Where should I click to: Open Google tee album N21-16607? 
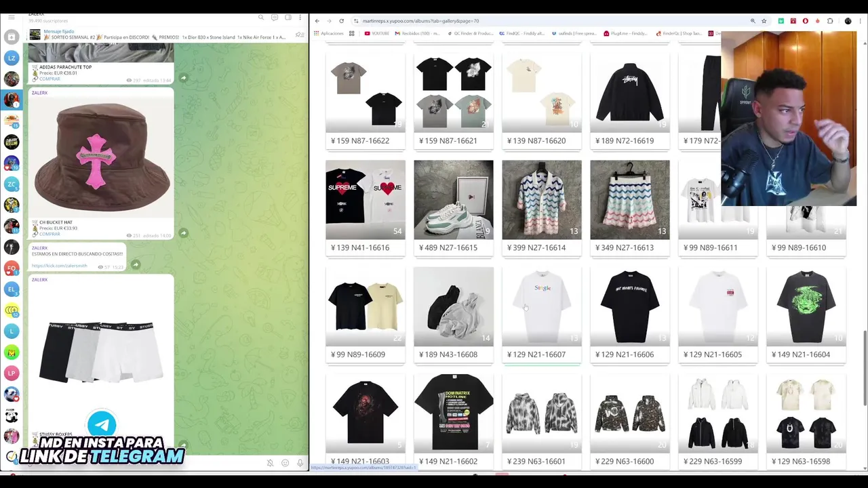coord(542,306)
